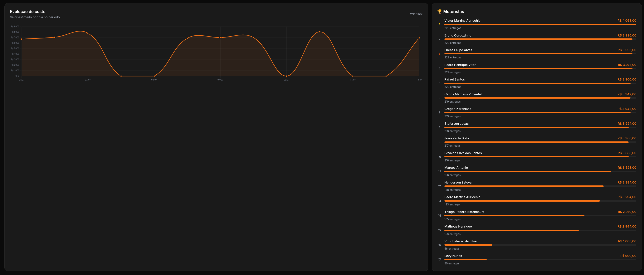Click the R$ 3.384,00 value
644x275 pixels.
point(627,183)
